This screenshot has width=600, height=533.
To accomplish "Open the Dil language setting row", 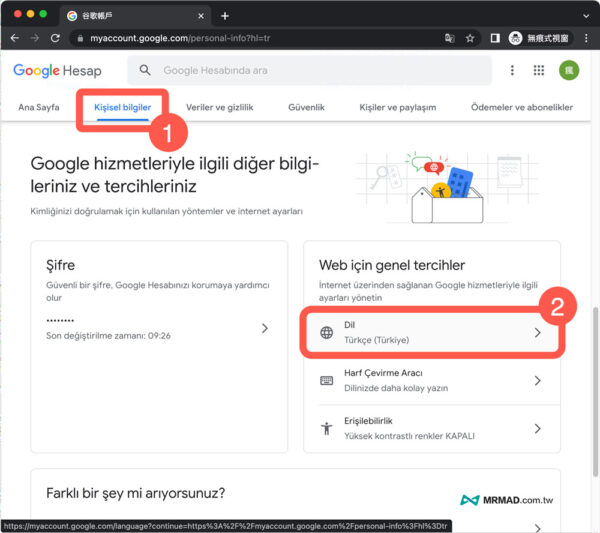I will tap(432, 333).
